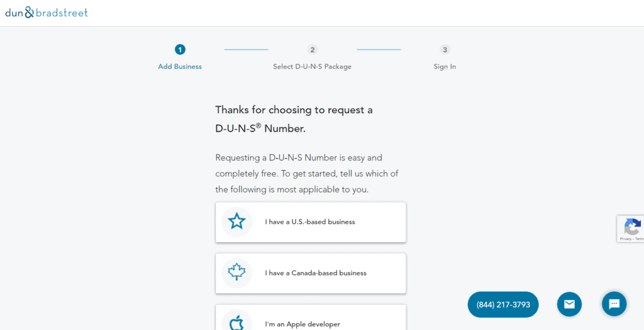644x330 pixels.
Task: Click the step 3 circle indicator
Action: tap(445, 50)
